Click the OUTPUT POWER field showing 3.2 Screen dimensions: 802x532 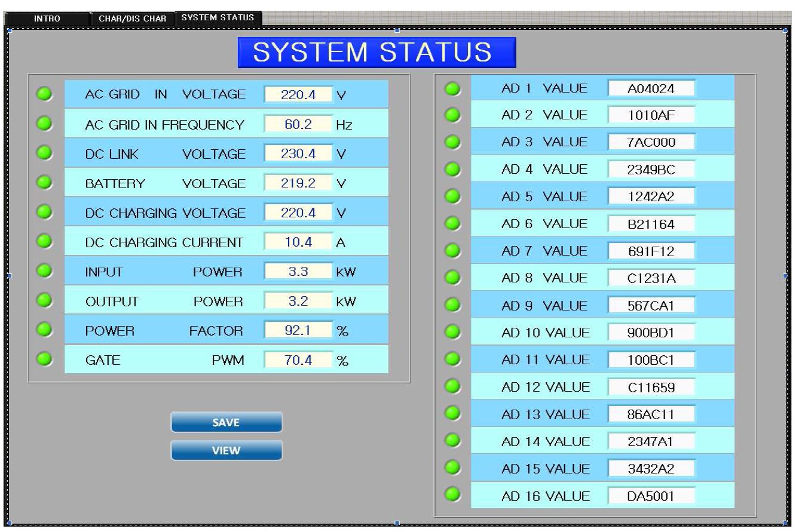pos(298,301)
